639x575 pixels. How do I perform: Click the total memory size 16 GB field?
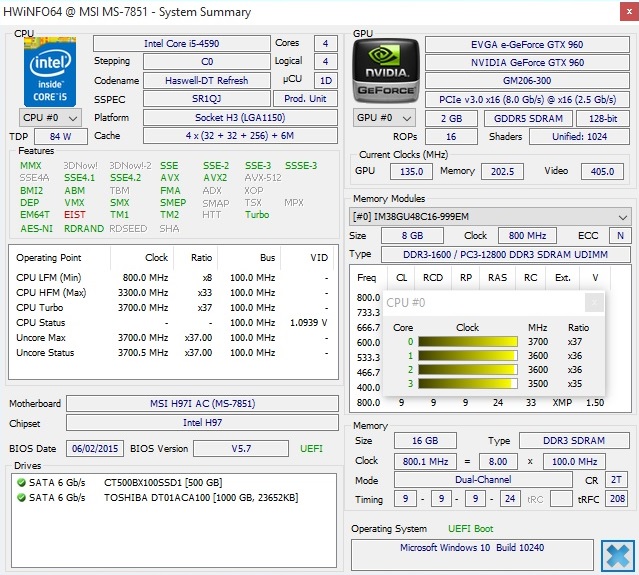tap(425, 441)
